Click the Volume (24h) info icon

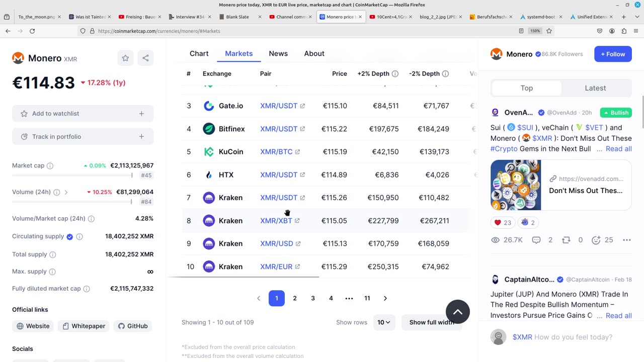pyautogui.click(x=56, y=192)
